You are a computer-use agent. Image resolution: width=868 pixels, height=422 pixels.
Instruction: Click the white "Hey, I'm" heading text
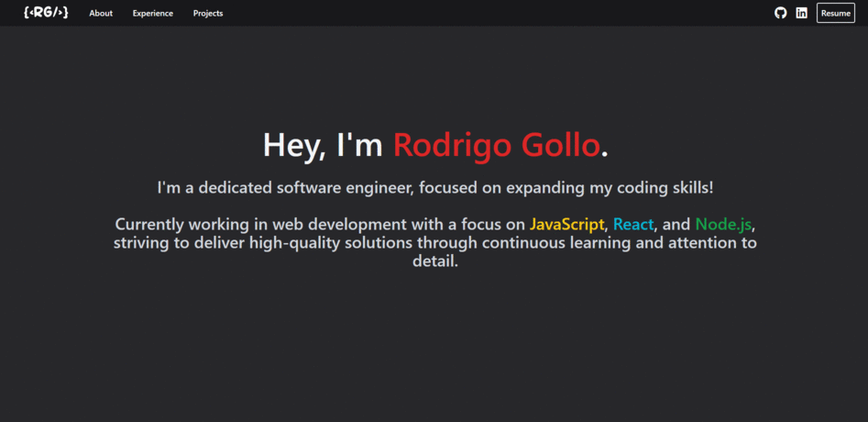coord(323,145)
